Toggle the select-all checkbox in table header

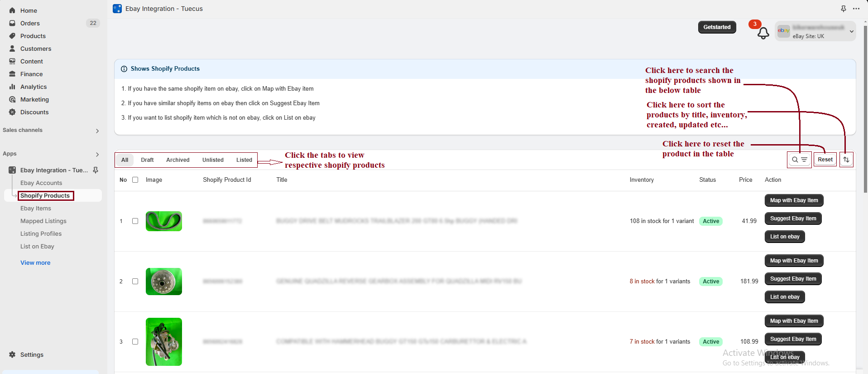(135, 180)
